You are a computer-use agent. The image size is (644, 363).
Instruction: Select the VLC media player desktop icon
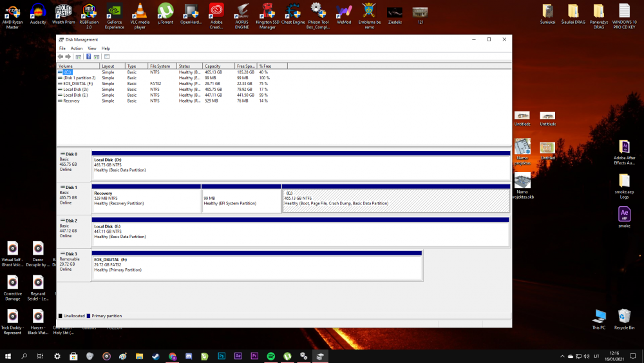tap(140, 17)
